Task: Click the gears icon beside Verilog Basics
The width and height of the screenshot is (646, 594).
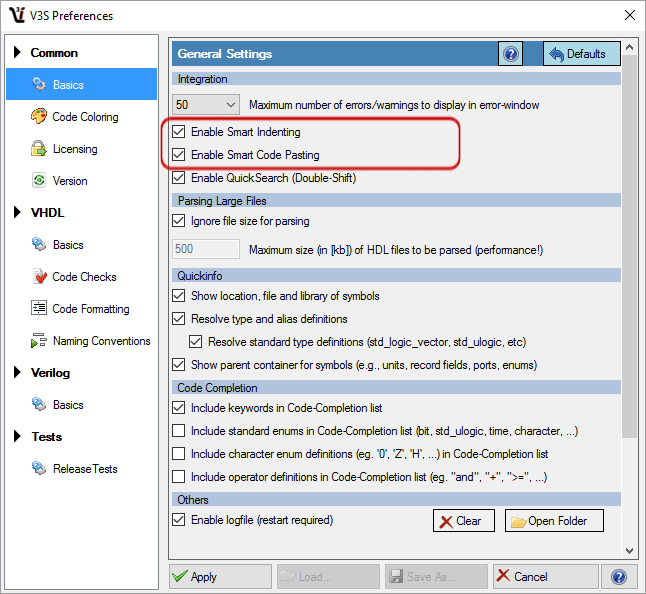Action: [39, 404]
